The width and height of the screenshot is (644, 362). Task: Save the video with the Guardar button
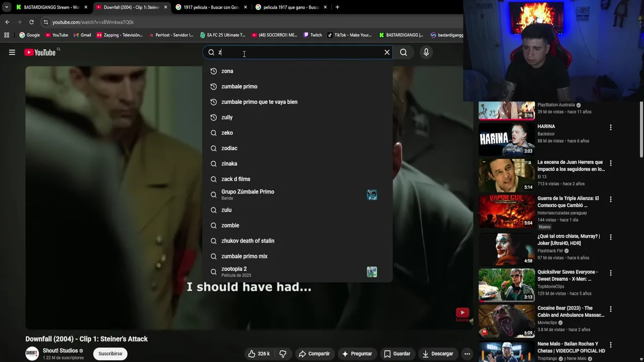(397, 353)
